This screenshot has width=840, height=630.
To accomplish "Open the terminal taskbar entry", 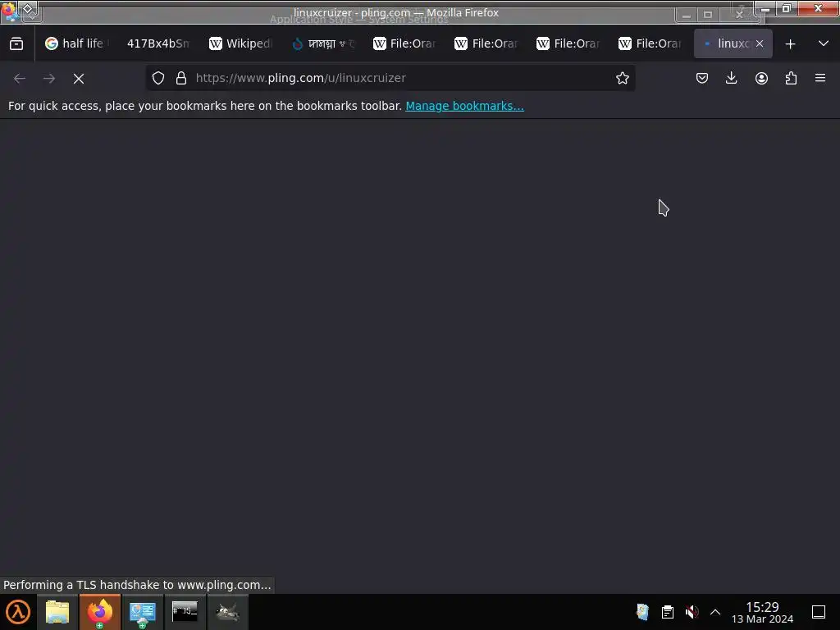I will pyautogui.click(x=185, y=612).
